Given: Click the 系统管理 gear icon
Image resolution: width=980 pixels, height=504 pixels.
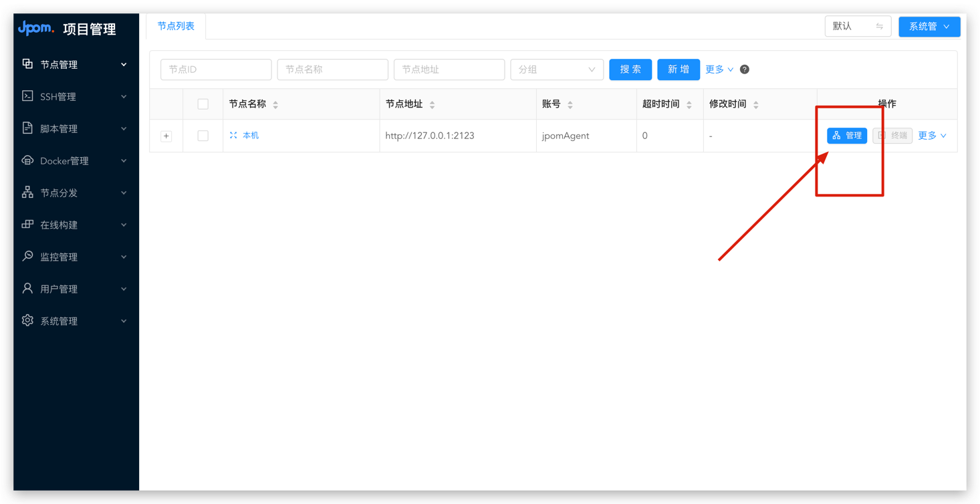Looking at the screenshot, I should 27,321.
